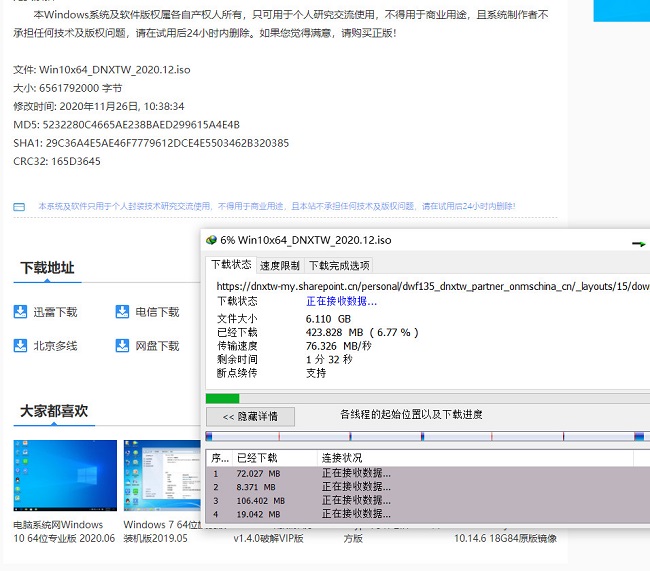Click the 北京多线 download icon
The image size is (650, 571).
click(x=20, y=345)
